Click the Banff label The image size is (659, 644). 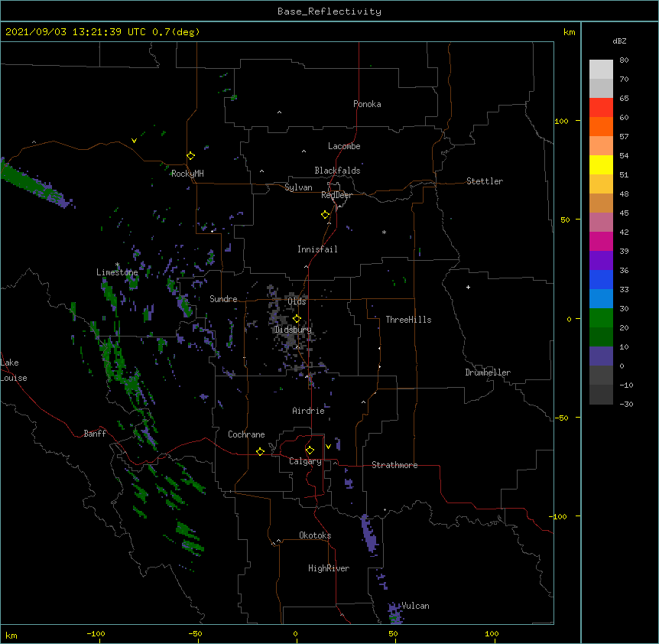[95, 434]
